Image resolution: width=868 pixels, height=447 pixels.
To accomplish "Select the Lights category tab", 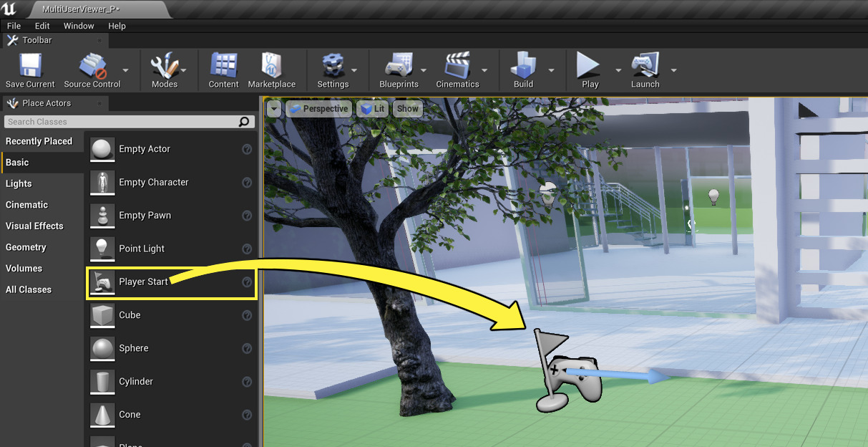I will [19, 183].
